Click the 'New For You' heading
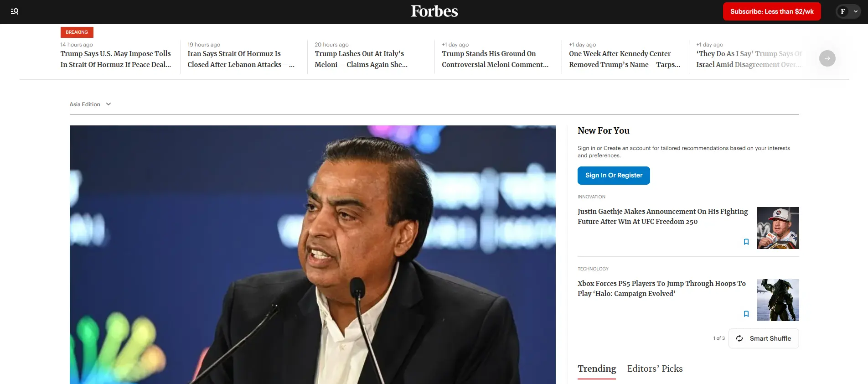868x384 pixels. coord(604,131)
